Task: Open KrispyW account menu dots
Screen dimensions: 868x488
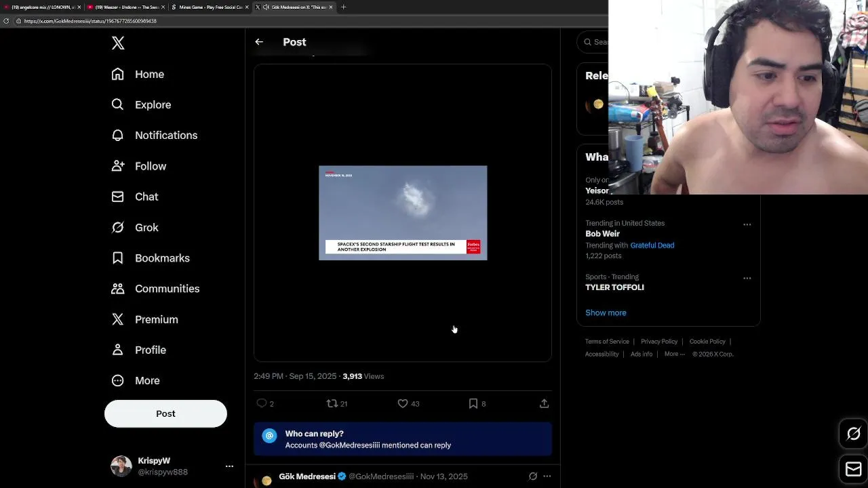Action: pos(229,466)
